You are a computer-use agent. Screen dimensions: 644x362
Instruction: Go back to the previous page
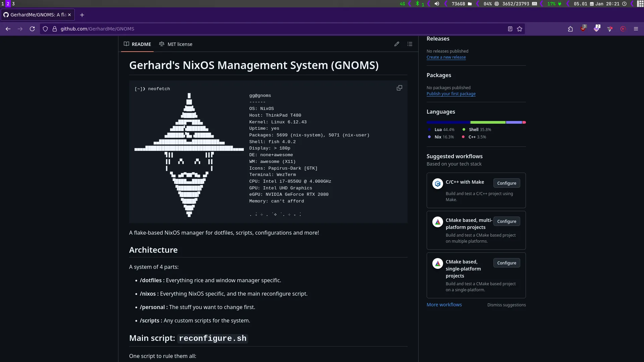[x=8, y=29]
